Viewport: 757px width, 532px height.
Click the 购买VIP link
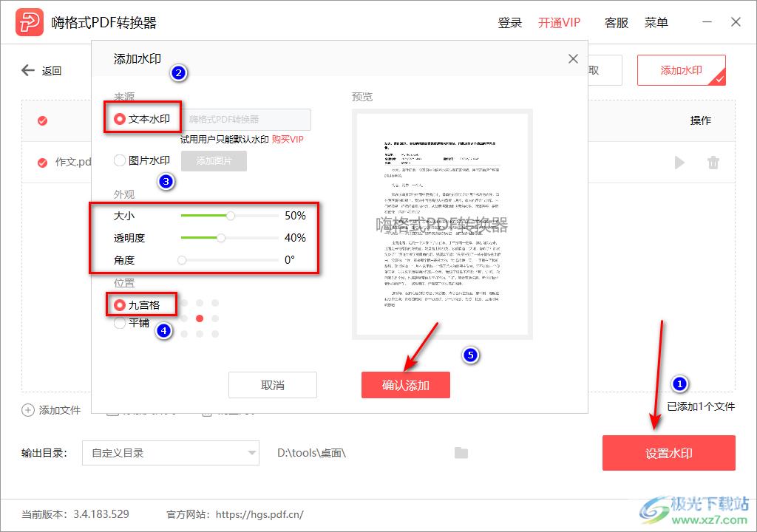(288, 140)
